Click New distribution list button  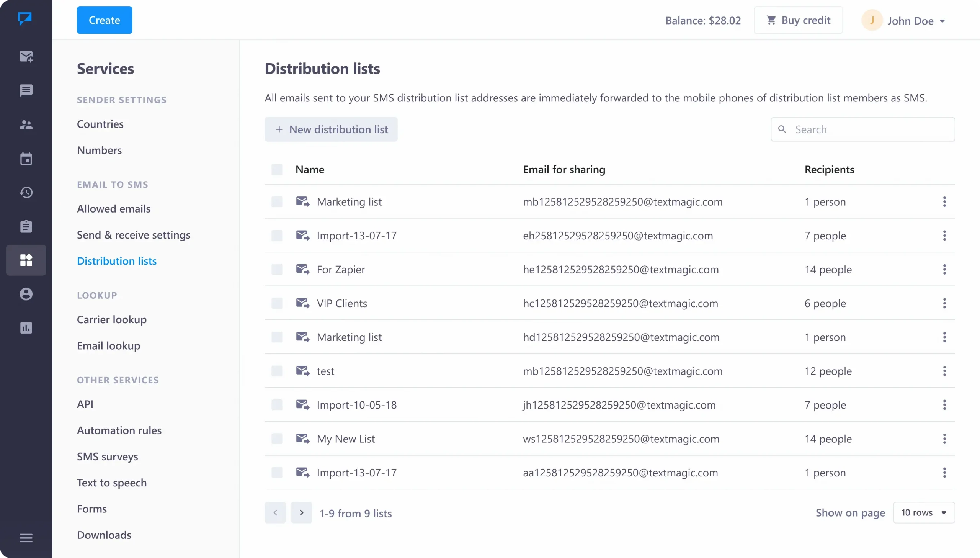tap(330, 129)
